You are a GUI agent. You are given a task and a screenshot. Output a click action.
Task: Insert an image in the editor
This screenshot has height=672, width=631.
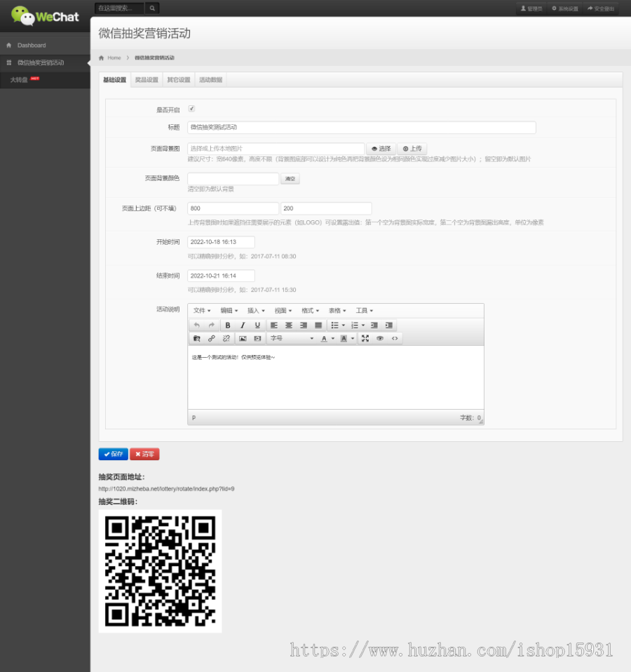point(243,338)
